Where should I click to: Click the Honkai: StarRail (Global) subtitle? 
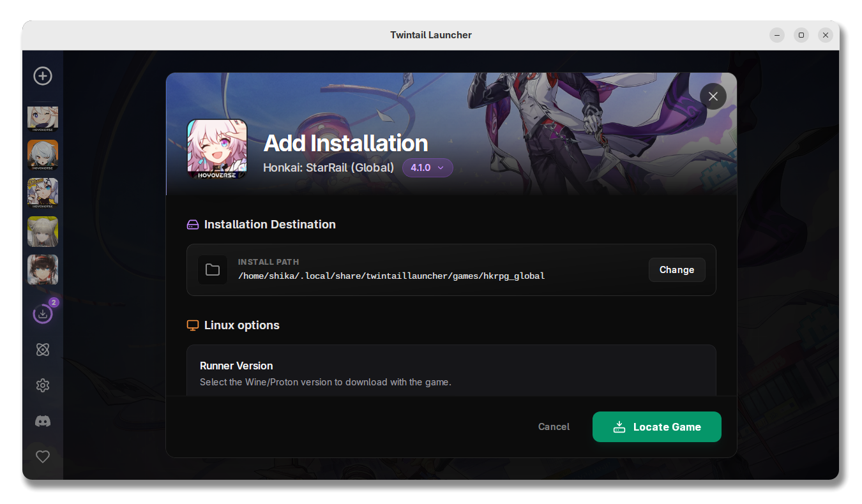pos(329,168)
